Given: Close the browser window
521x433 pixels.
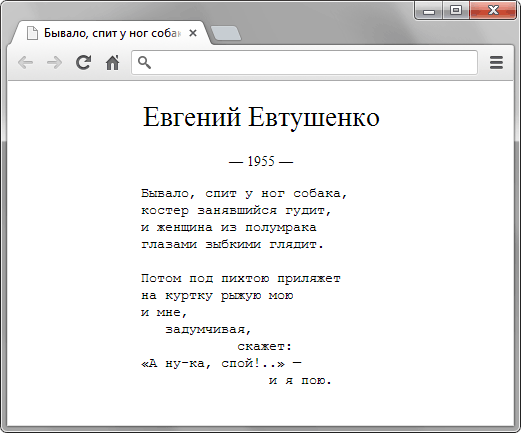Looking at the screenshot, I should coord(493,11).
